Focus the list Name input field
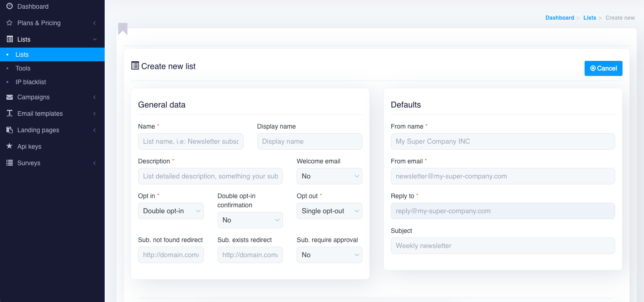Viewport: 644px width, 302px height. 191,141
